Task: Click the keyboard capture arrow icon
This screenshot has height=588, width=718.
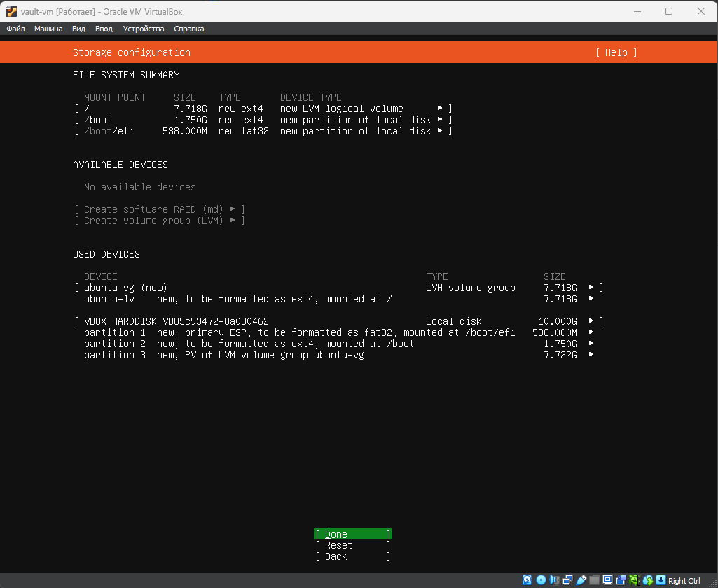Action: point(661,580)
